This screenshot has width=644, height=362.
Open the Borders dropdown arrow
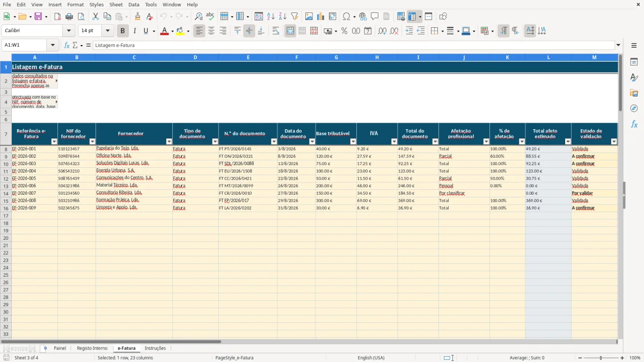[x=442, y=31]
